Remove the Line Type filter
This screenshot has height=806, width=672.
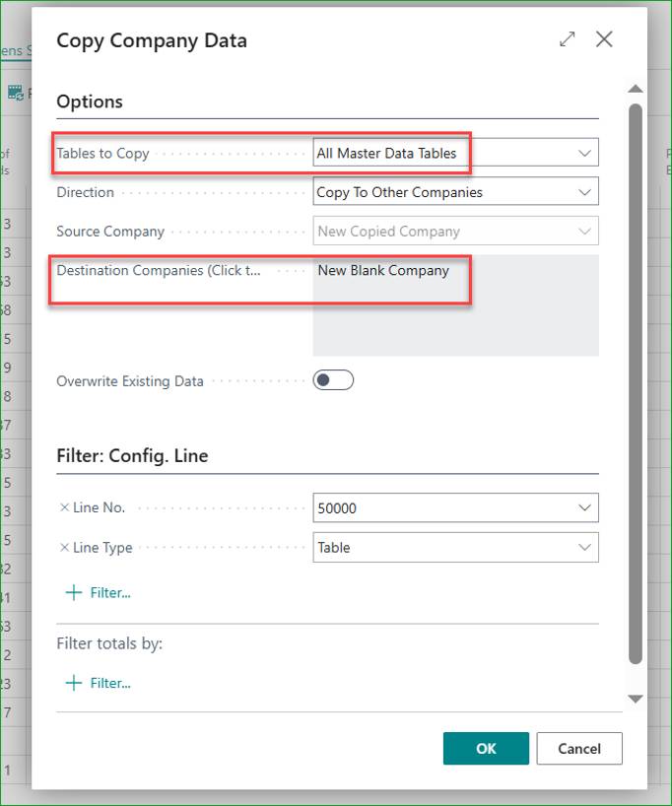point(64,548)
